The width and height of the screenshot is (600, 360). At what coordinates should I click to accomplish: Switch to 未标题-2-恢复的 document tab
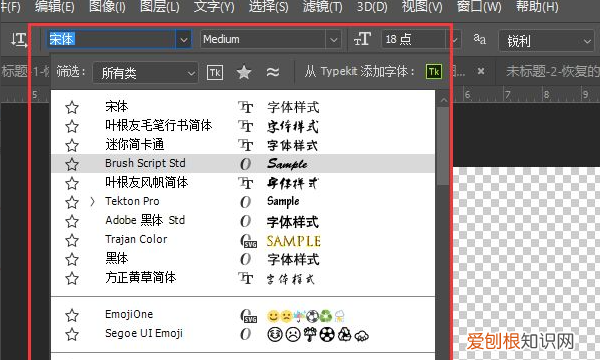point(552,71)
